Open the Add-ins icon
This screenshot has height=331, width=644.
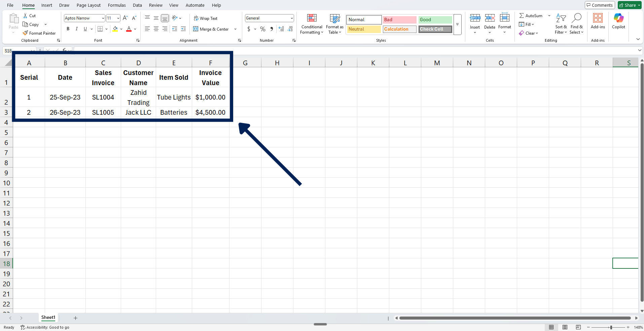[x=598, y=18]
